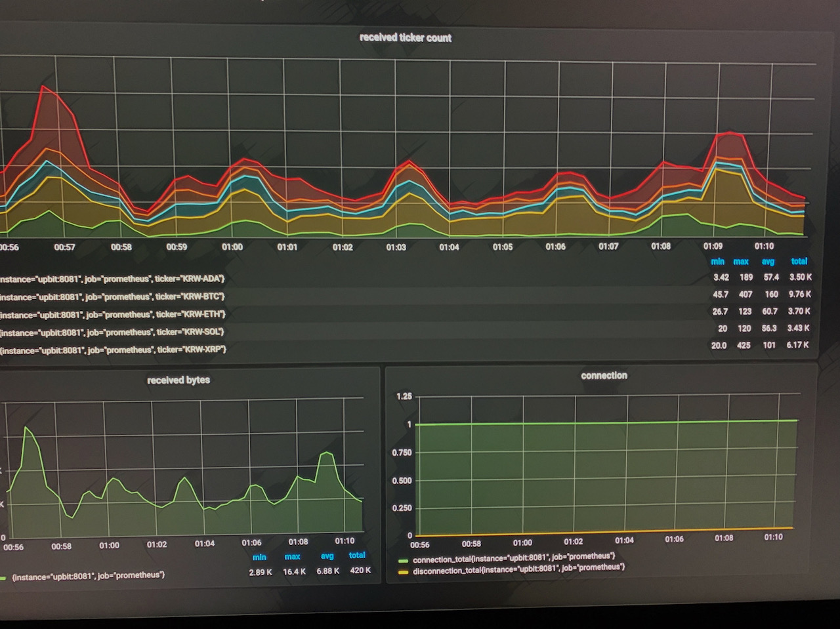Sort ticker count legend by min column
The height and width of the screenshot is (629, 840).
718,261
